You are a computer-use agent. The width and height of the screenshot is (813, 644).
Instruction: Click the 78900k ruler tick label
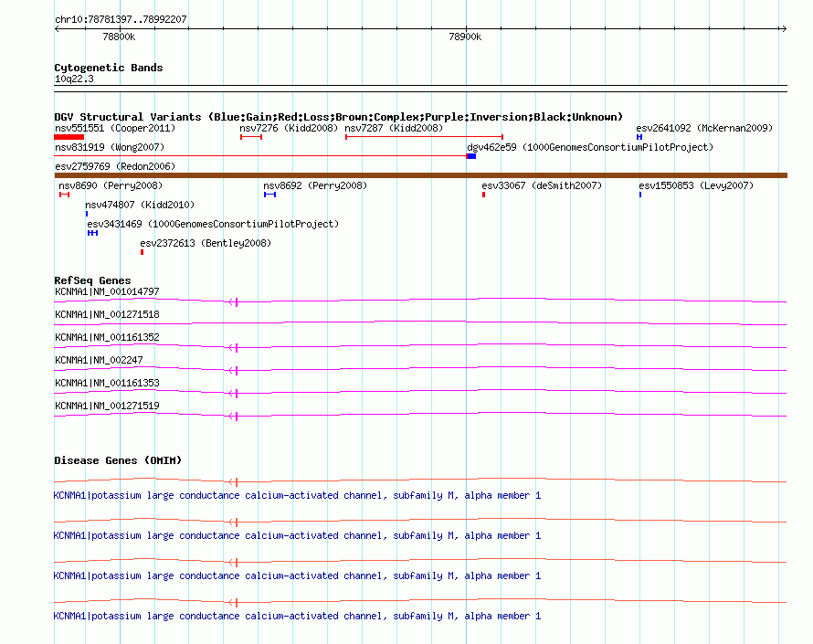[x=465, y=37]
